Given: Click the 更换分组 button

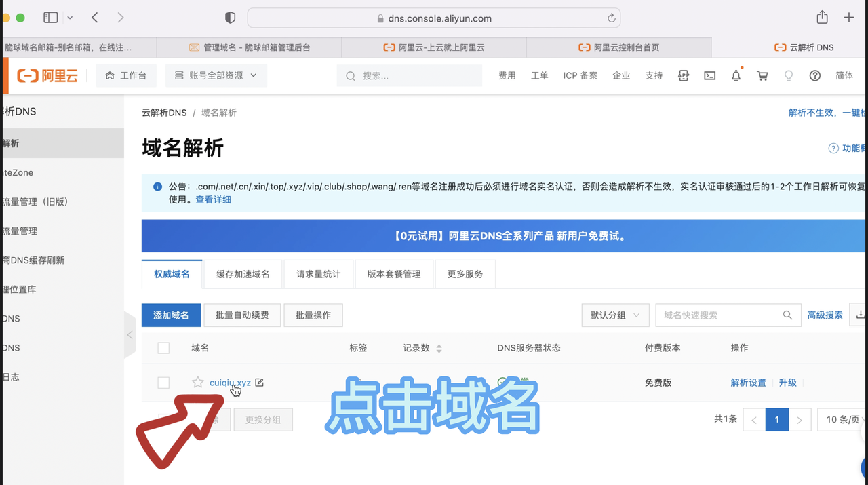Looking at the screenshot, I should tap(263, 420).
